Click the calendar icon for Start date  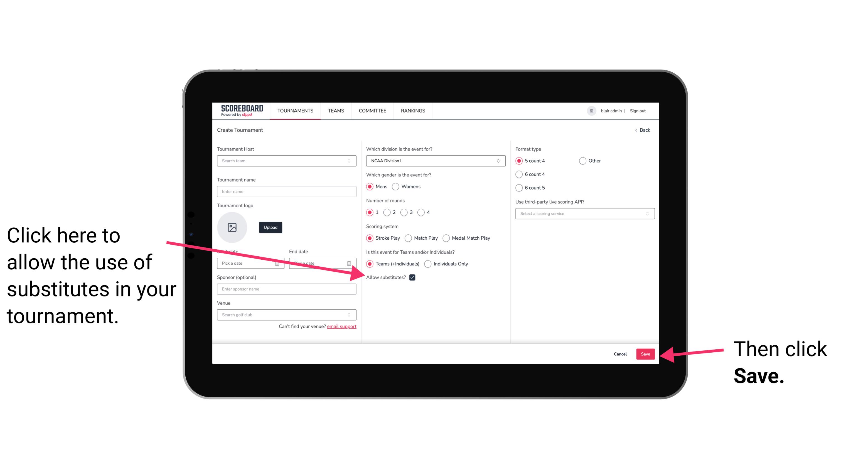click(278, 263)
